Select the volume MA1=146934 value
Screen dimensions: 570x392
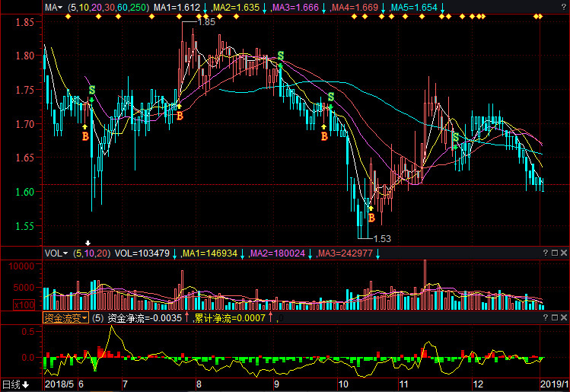pos(210,253)
